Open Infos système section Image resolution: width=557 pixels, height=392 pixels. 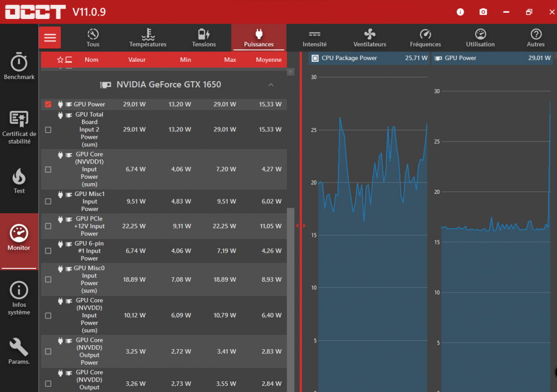click(19, 298)
